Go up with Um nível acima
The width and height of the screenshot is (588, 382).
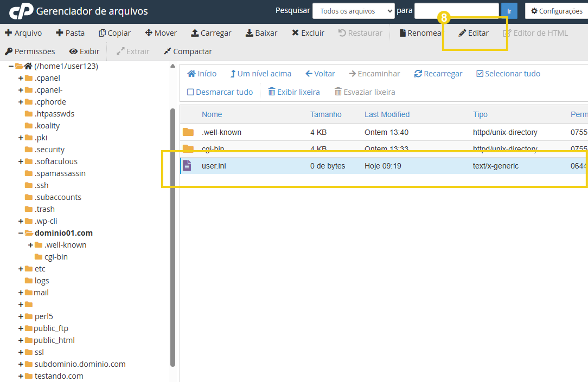pyautogui.click(x=260, y=74)
